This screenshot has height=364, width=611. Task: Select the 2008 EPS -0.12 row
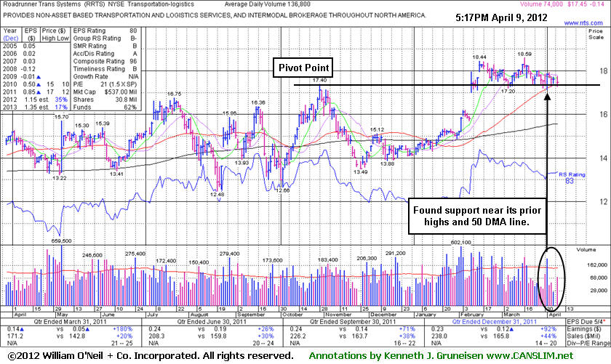(20, 69)
